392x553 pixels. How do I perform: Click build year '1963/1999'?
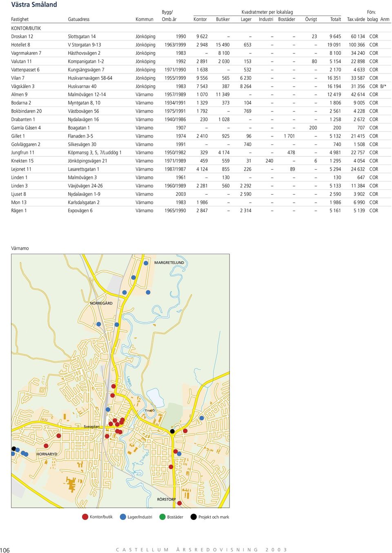pyautogui.click(x=175, y=45)
